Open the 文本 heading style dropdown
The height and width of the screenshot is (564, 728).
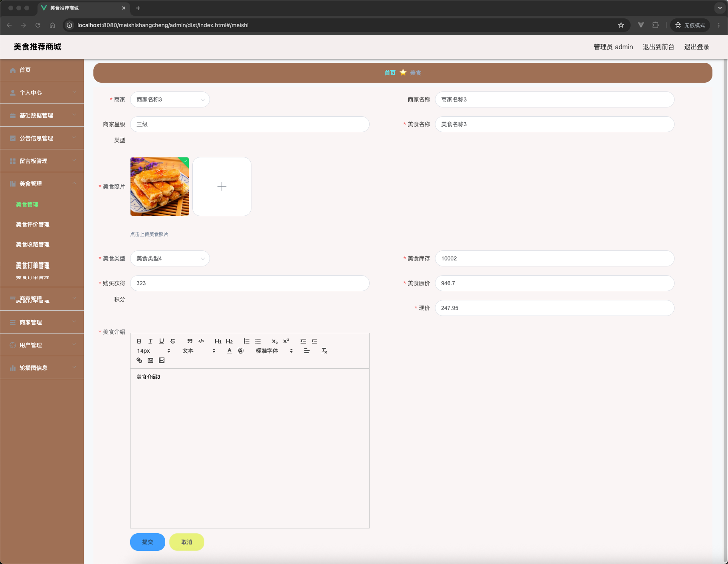click(x=199, y=351)
